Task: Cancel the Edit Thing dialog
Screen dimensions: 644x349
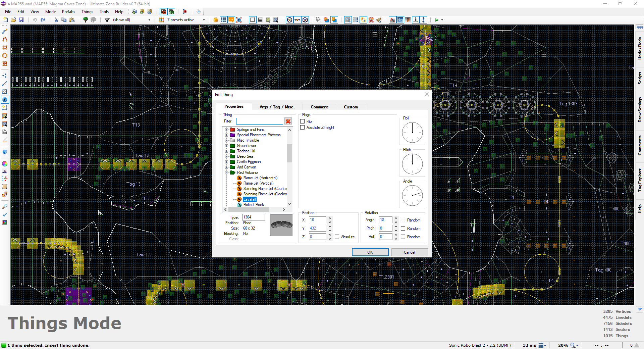Action: click(409, 252)
